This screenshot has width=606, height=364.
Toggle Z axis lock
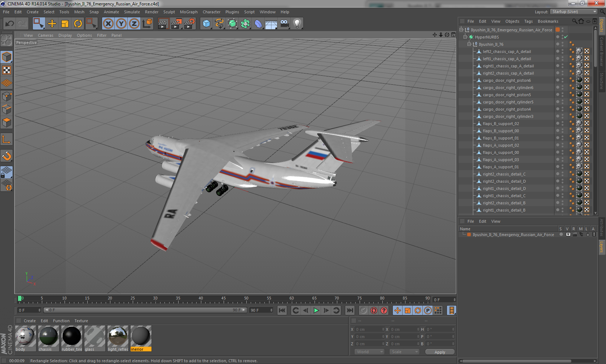(x=134, y=24)
